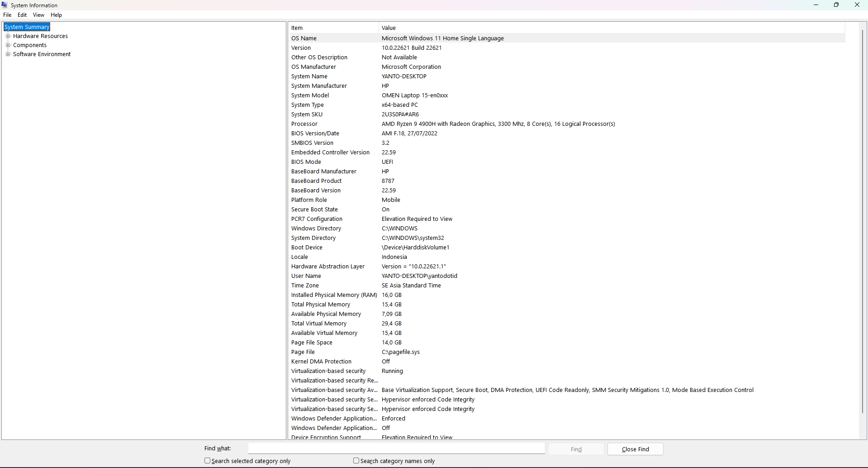This screenshot has width=868, height=468.
Task: Select Software Environment category
Action: (42, 54)
